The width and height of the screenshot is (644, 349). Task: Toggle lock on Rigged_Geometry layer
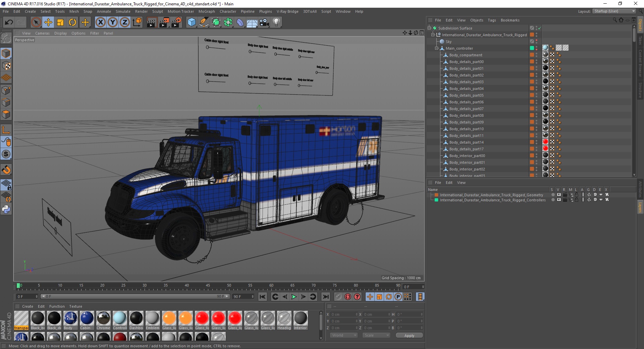[577, 195]
